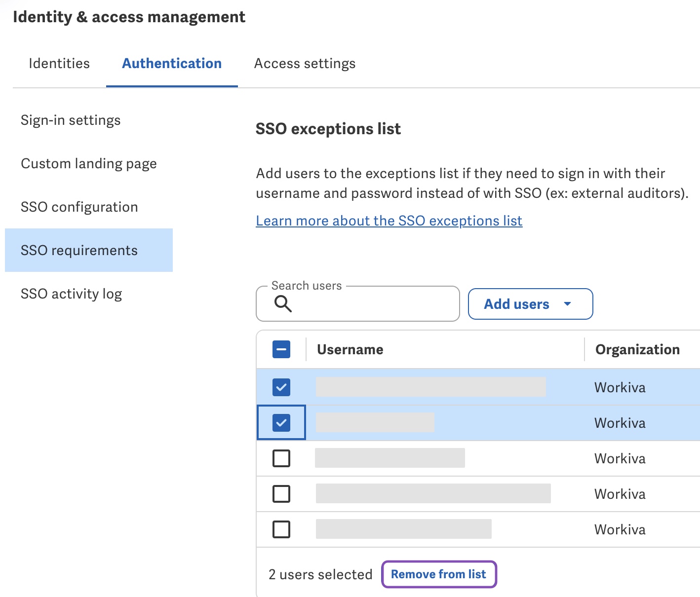Viewport: 700px width, 597px height.
Task: Uncheck the first Workiva row checkbox
Action: [x=281, y=387]
